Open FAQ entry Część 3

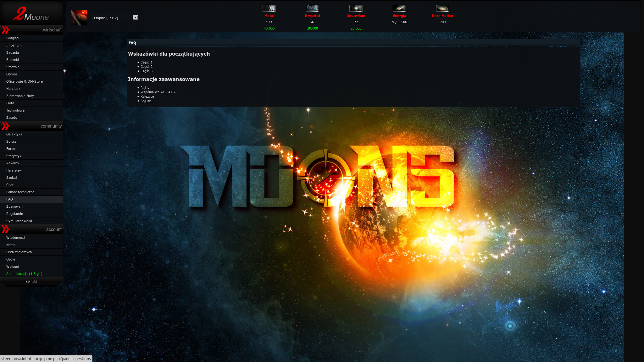tap(147, 71)
